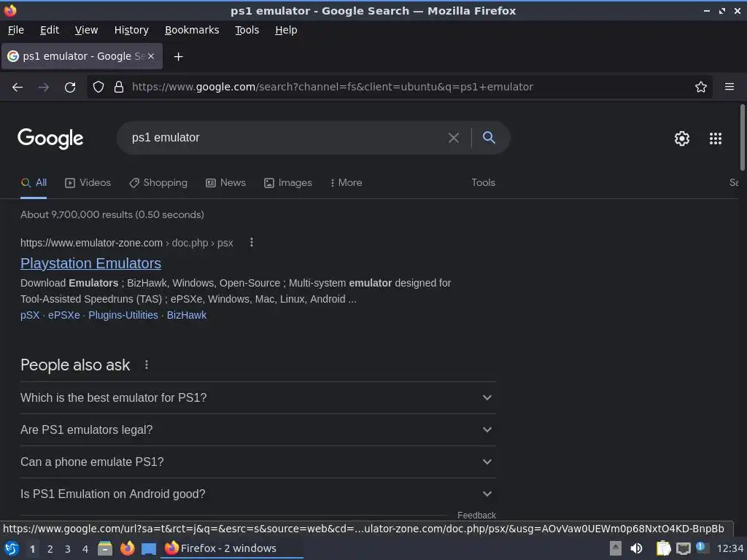
Task: Open three-dot menu beside People also ask
Action: (x=146, y=365)
